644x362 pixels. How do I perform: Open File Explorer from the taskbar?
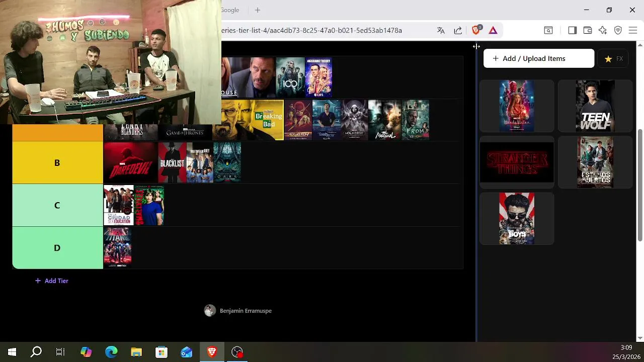(x=136, y=352)
